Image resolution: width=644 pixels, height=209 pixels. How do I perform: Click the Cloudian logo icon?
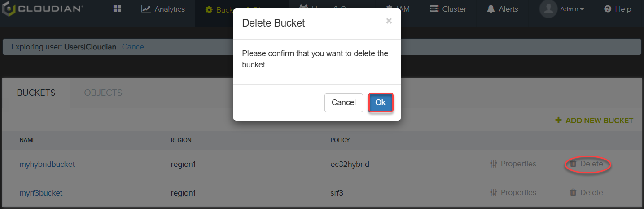tap(9, 9)
